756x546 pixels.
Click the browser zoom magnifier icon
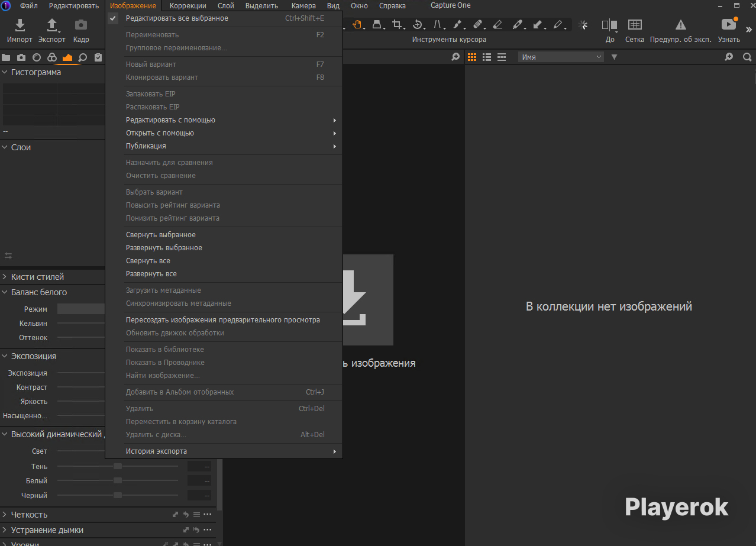pyautogui.click(x=729, y=57)
